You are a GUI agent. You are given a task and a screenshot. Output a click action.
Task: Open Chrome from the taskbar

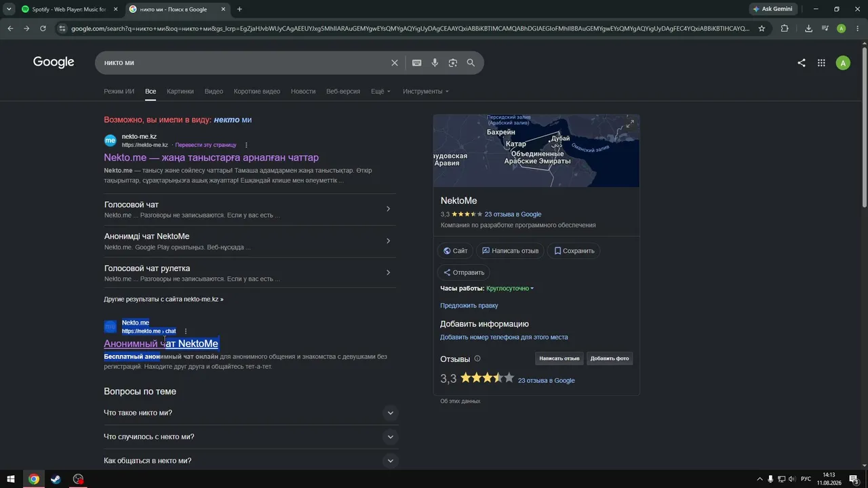tap(33, 479)
